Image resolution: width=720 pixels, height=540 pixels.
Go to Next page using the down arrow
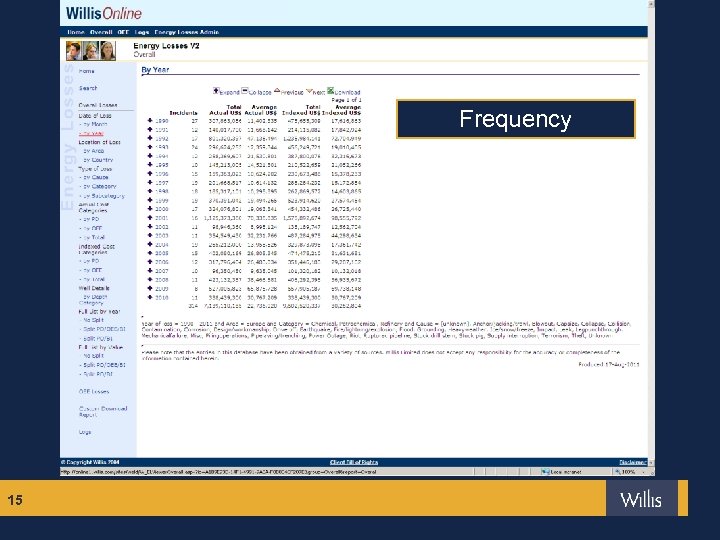click(x=309, y=91)
